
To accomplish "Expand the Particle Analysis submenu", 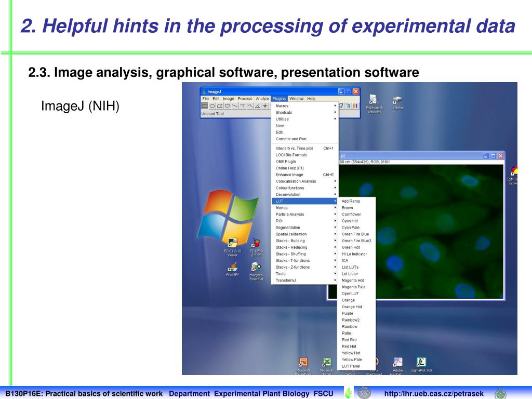I will tap(305, 215).
